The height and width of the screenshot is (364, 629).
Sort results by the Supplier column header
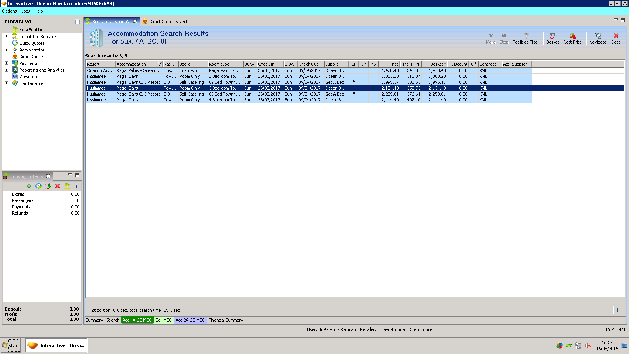(x=336, y=64)
